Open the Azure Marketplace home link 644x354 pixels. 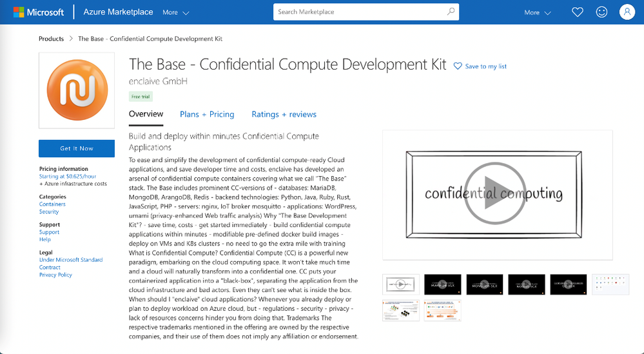point(118,12)
